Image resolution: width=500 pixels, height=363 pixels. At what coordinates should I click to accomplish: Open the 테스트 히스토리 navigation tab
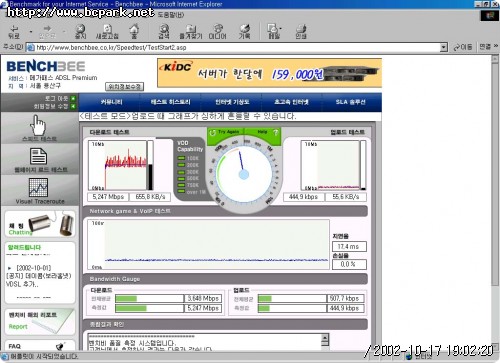tap(170, 102)
